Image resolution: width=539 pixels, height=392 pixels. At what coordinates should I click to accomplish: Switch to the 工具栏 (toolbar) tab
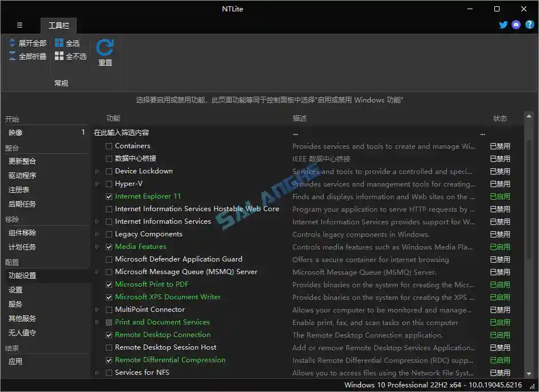coord(58,25)
